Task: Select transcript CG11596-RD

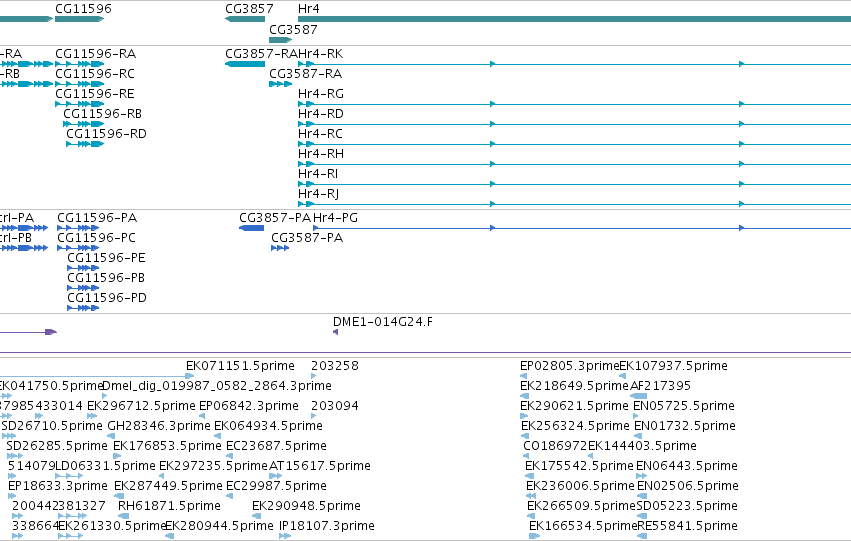Action: point(106,134)
